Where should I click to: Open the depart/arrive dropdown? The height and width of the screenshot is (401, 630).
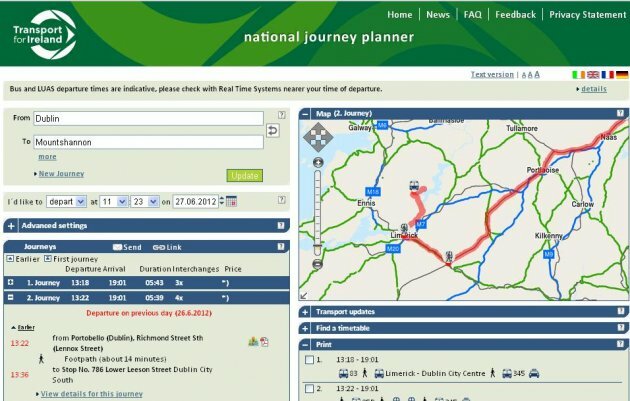pyautogui.click(x=66, y=201)
